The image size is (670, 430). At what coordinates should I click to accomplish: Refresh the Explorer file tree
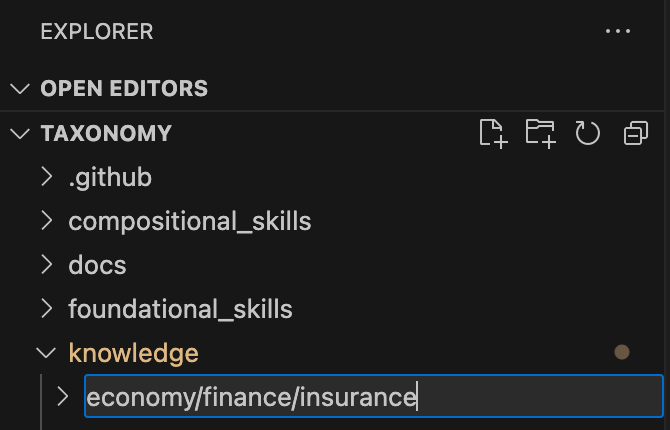[x=587, y=133]
